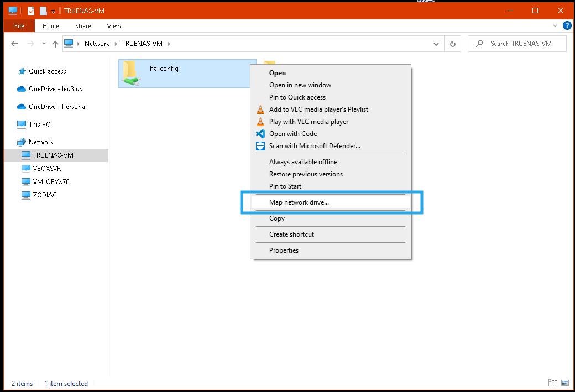The height and width of the screenshot is (392, 575).
Task: Select OneDrive - Personal in sidebar
Action: coord(52,107)
